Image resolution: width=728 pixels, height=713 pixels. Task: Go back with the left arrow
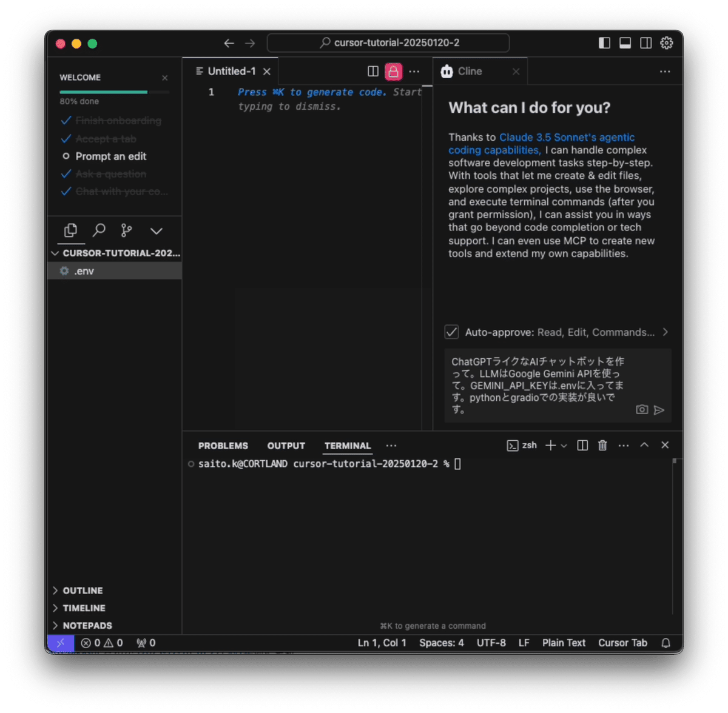click(229, 43)
